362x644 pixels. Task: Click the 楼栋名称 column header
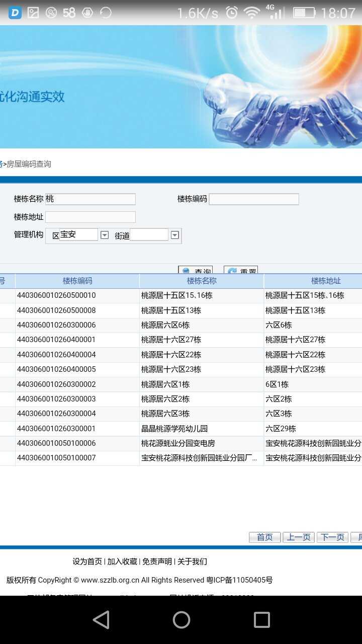202,281
